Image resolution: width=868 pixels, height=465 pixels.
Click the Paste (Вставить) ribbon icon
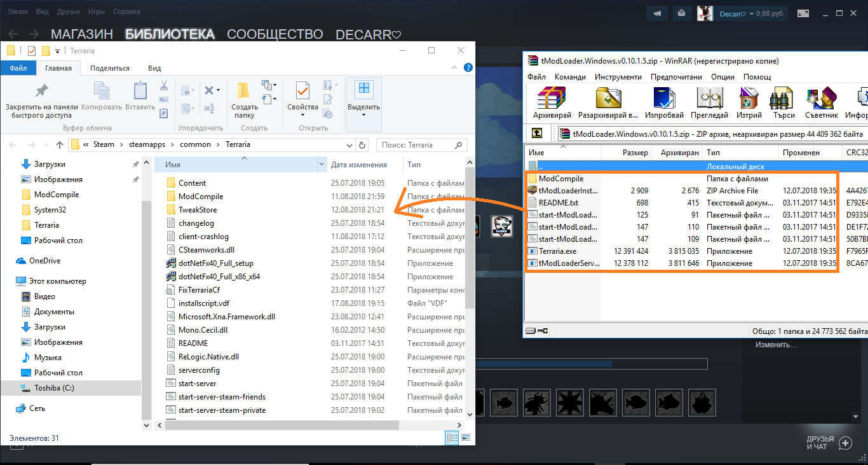[140, 92]
